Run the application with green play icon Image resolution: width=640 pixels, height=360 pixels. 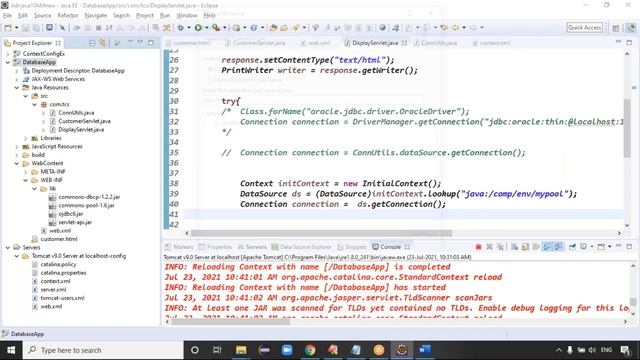[x=198, y=27]
